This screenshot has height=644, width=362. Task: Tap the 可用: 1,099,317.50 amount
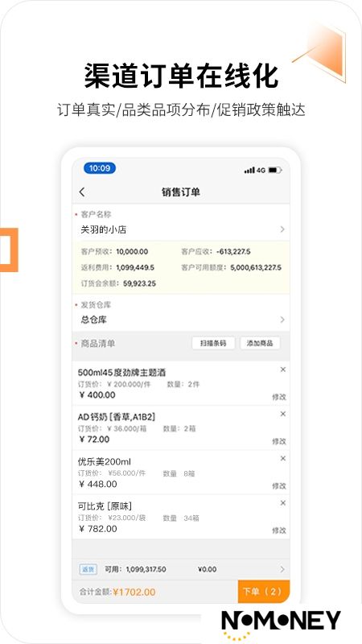pos(135,569)
